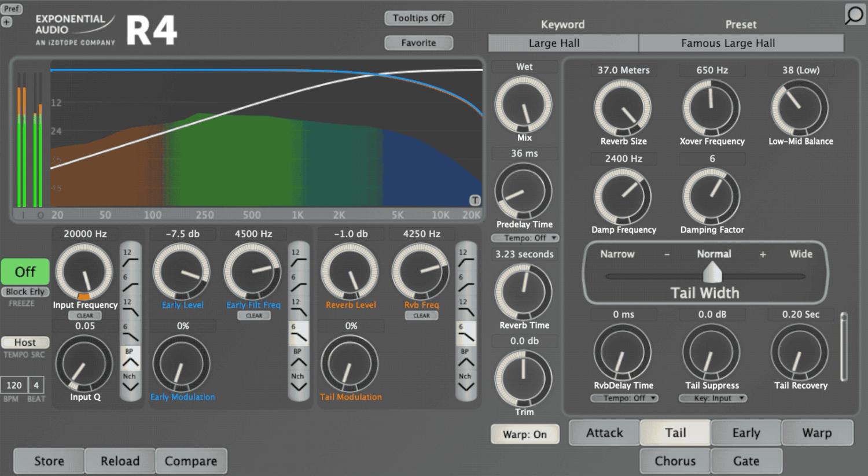Choose the BP band-pass shape for Input filter
868x476 pixels.
[130, 358]
